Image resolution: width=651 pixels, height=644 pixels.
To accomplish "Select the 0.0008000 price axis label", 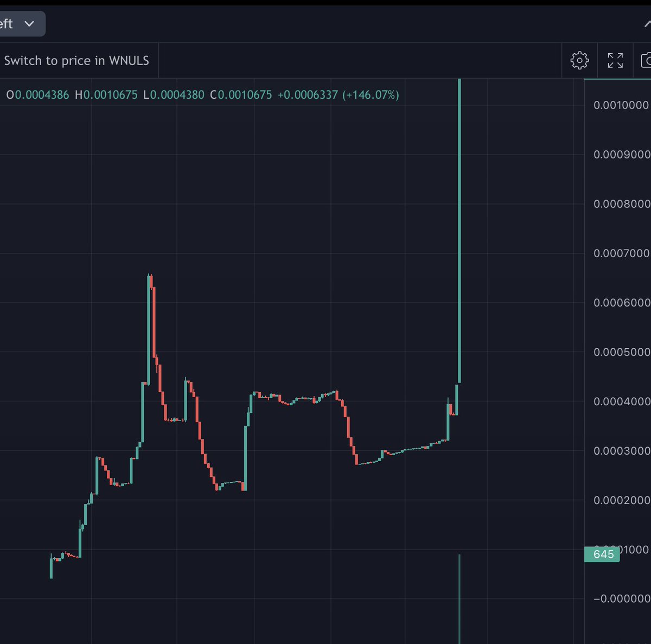I will 622,204.
